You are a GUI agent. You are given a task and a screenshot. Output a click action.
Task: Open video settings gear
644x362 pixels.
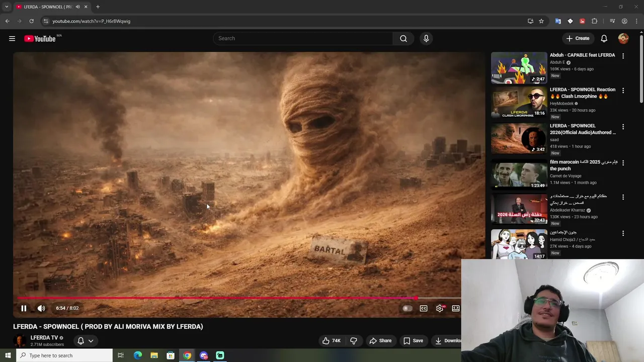(440, 308)
